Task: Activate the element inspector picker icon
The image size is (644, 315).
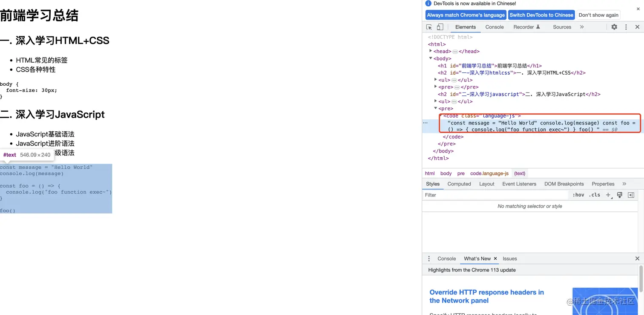Action: pyautogui.click(x=429, y=27)
